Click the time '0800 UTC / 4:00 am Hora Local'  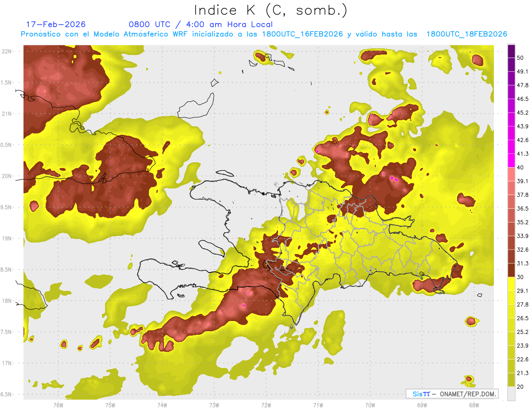pos(201,24)
